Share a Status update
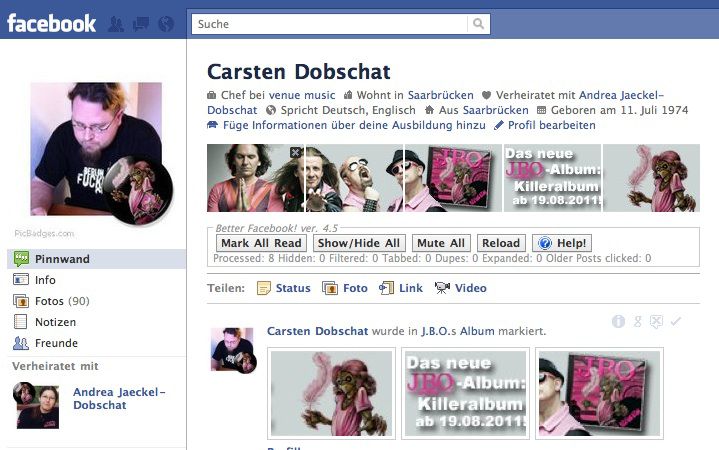 point(293,288)
